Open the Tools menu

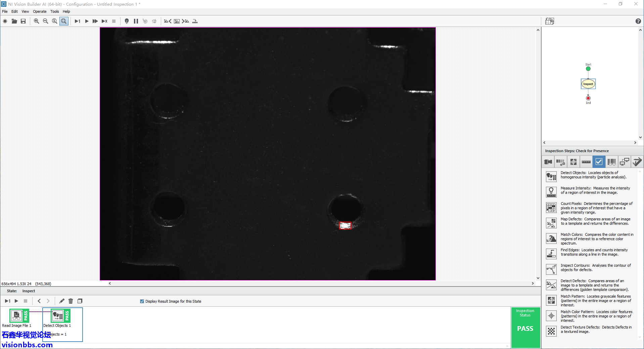click(54, 11)
